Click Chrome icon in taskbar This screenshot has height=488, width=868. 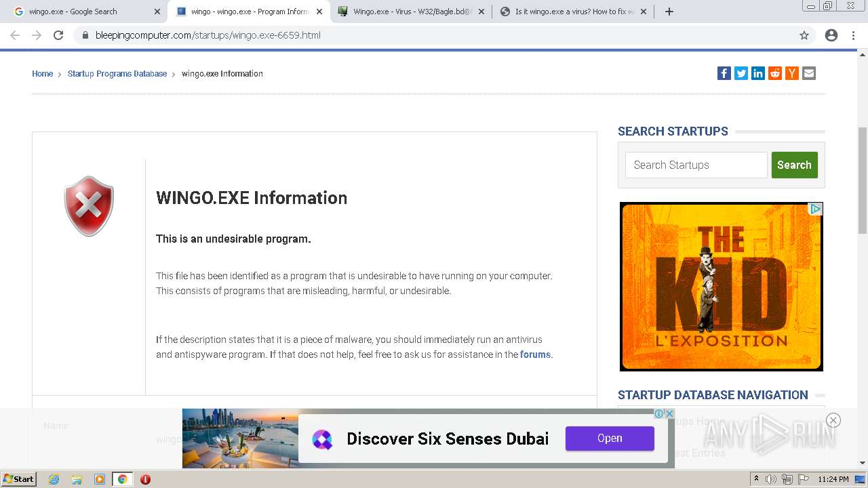point(122,479)
